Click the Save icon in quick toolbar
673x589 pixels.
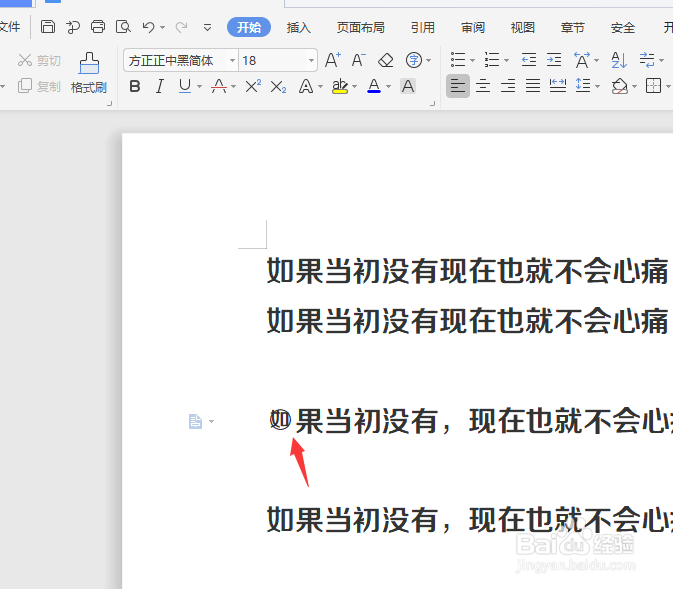pyautogui.click(x=48, y=27)
